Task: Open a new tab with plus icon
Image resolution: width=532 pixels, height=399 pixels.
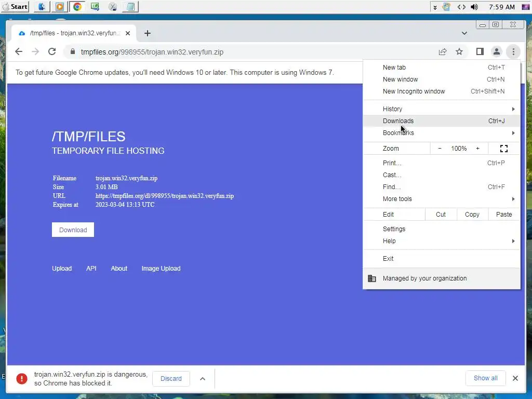Action: click(x=147, y=33)
